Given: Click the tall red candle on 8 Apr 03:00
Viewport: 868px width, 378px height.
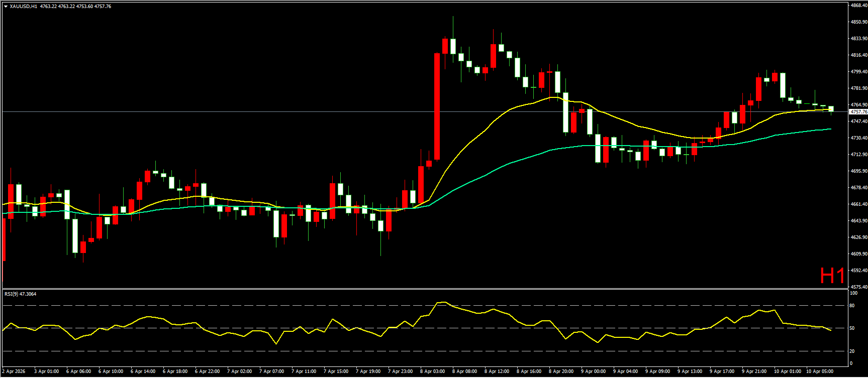Looking at the screenshot, I should 437,106.
